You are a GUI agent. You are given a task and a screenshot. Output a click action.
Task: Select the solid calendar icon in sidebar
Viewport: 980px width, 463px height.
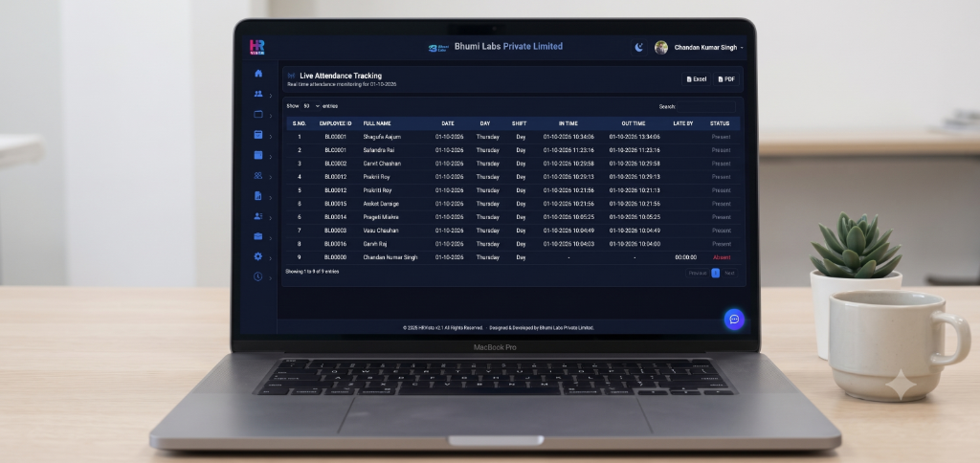[258, 155]
